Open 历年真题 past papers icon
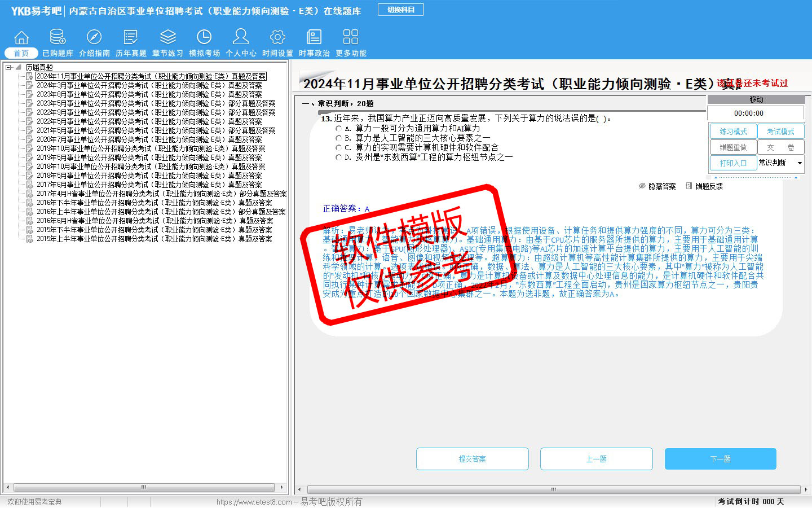The width and height of the screenshot is (812, 508). point(131,38)
